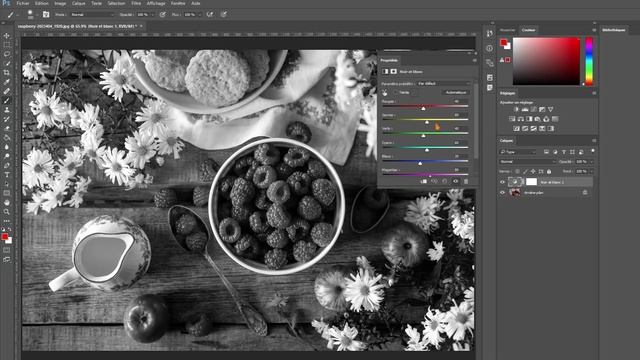Click the Automatique button
The width and height of the screenshot is (640, 360).
point(456,93)
